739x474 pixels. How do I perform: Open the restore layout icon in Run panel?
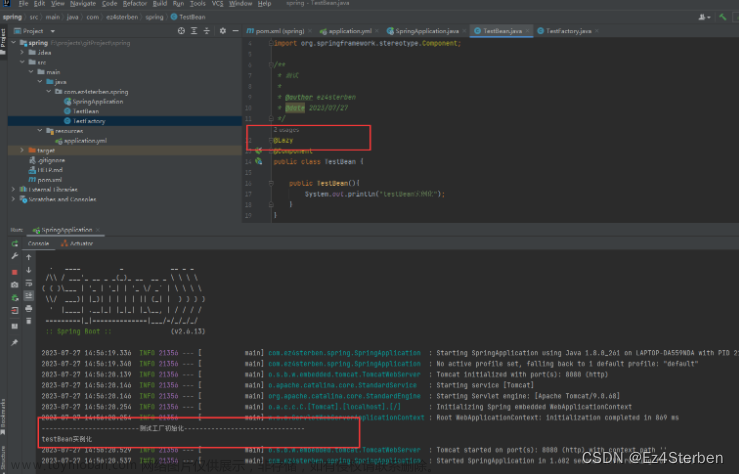[15, 326]
